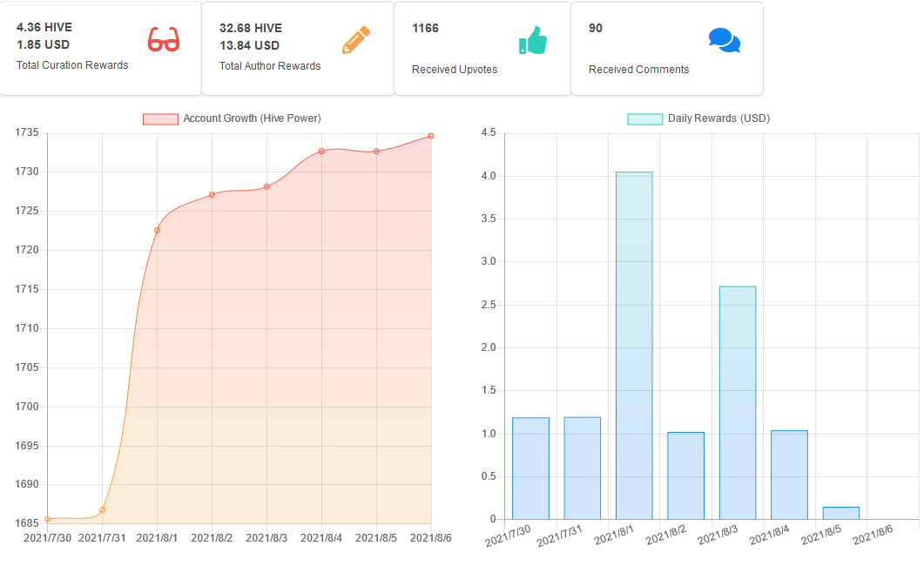The image size is (924, 566).
Task: Click the 2021/8/6 growth data point
Action: click(x=431, y=136)
